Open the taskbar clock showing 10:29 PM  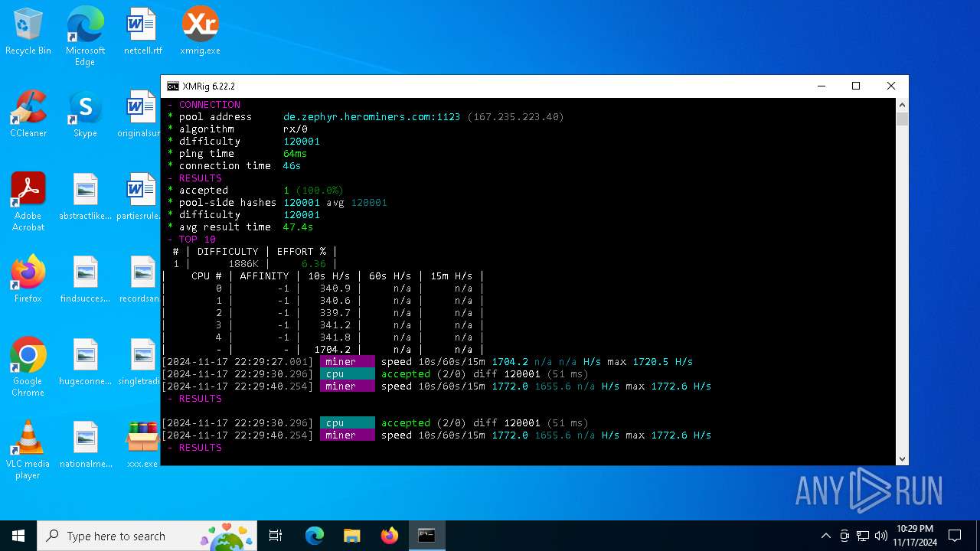915,536
